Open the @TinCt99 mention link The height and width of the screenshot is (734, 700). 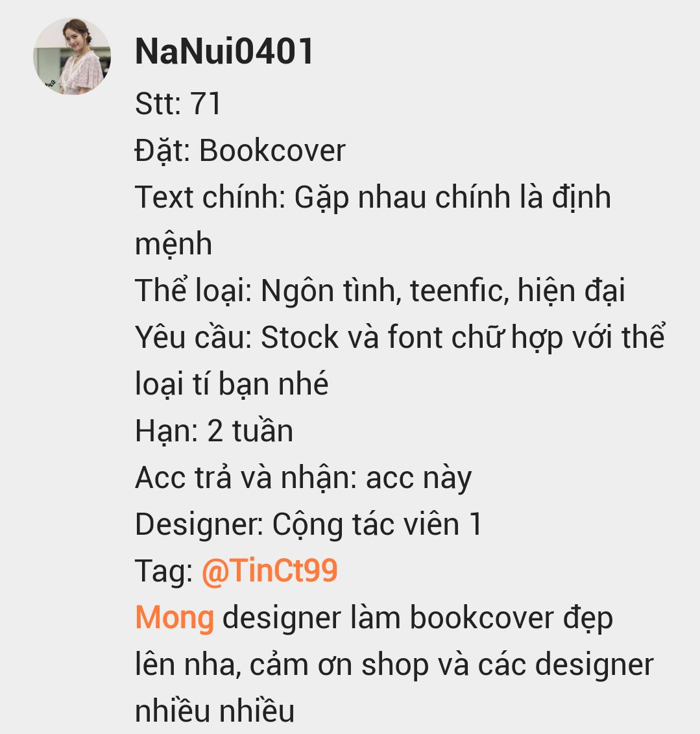click(269, 571)
